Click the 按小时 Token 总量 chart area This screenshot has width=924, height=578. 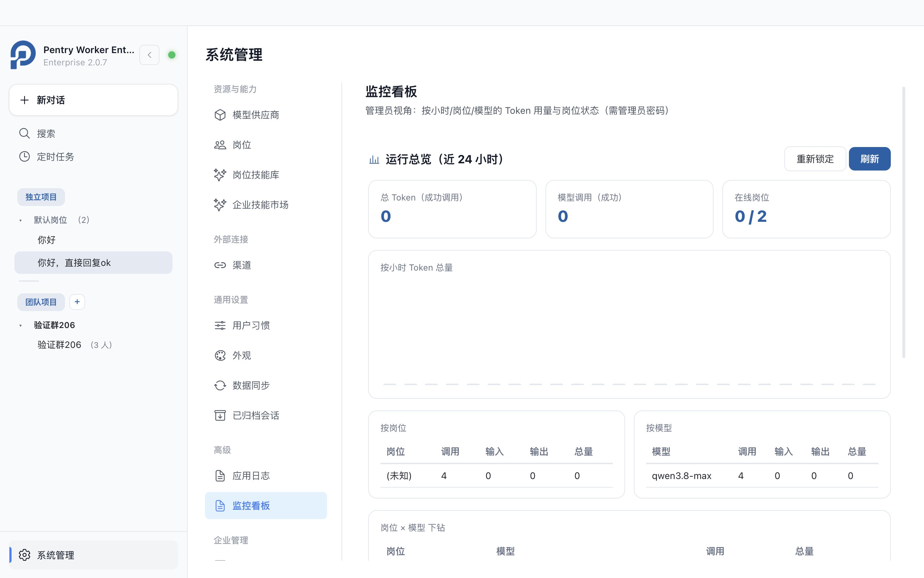(x=629, y=324)
